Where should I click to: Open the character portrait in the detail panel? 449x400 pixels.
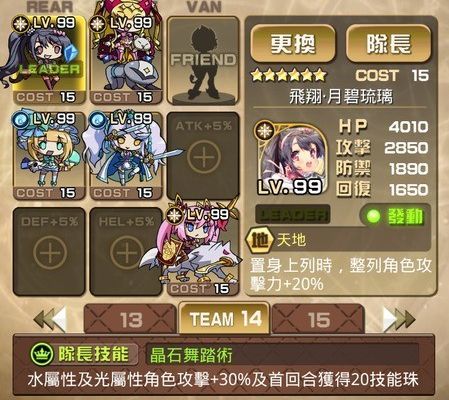pos(290,159)
